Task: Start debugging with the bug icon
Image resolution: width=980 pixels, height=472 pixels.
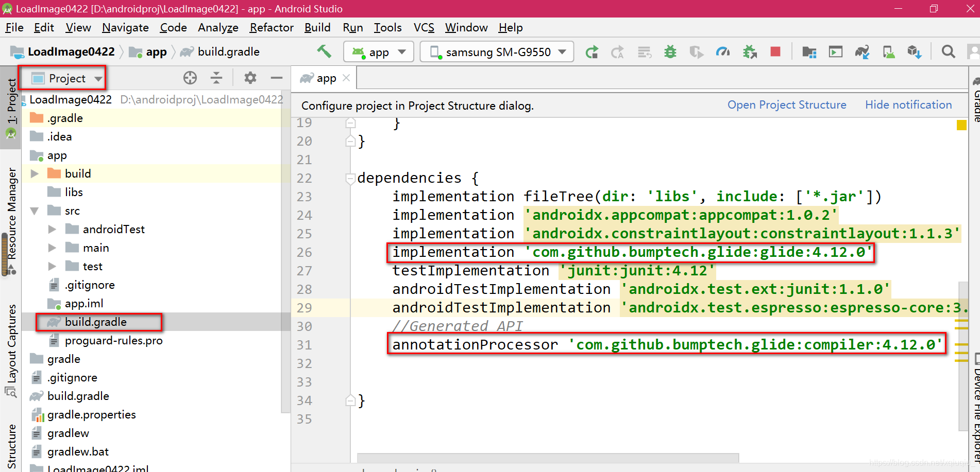Action: (670, 52)
